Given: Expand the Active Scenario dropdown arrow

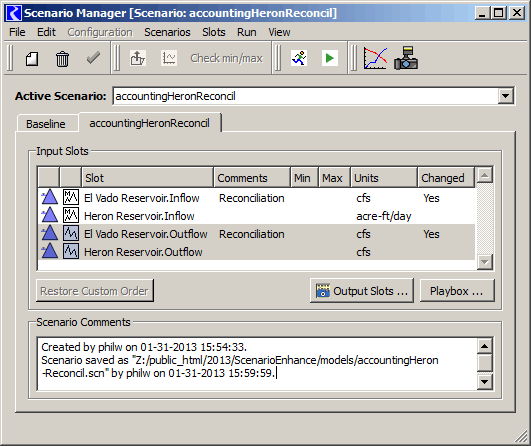Looking at the screenshot, I should click(505, 96).
